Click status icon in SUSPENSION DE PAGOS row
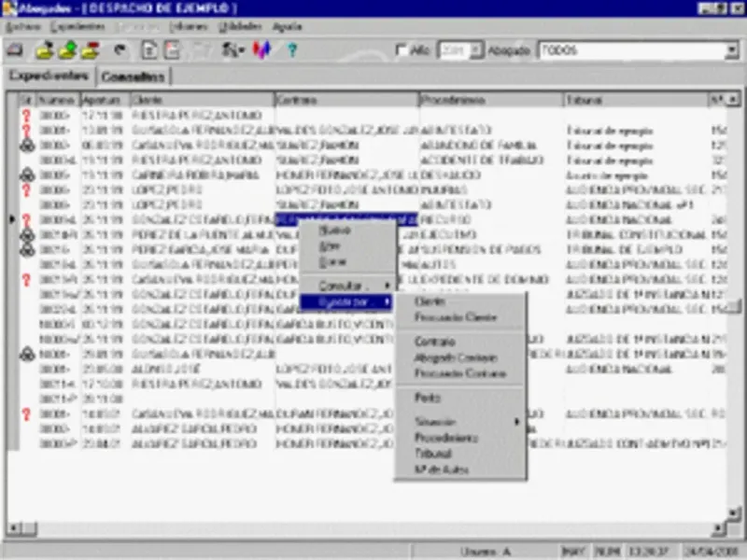Image resolution: width=747 pixels, height=560 pixels. [x=27, y=249]
